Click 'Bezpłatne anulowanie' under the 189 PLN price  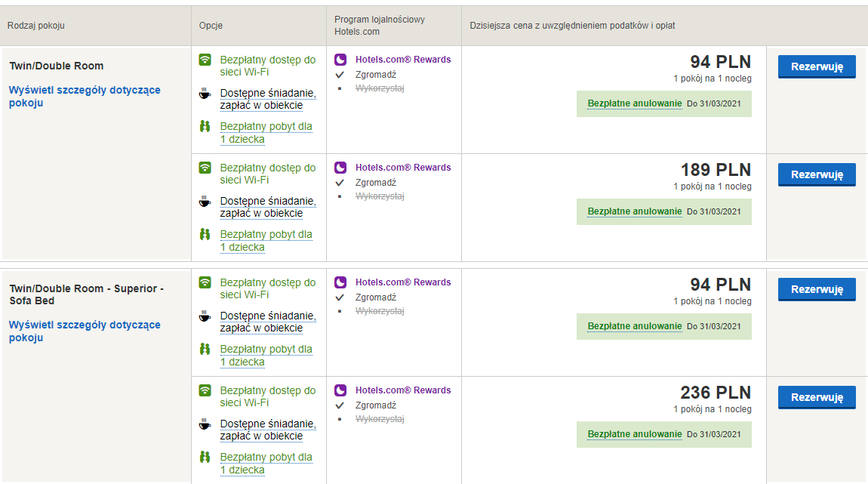tap(634, 211)
